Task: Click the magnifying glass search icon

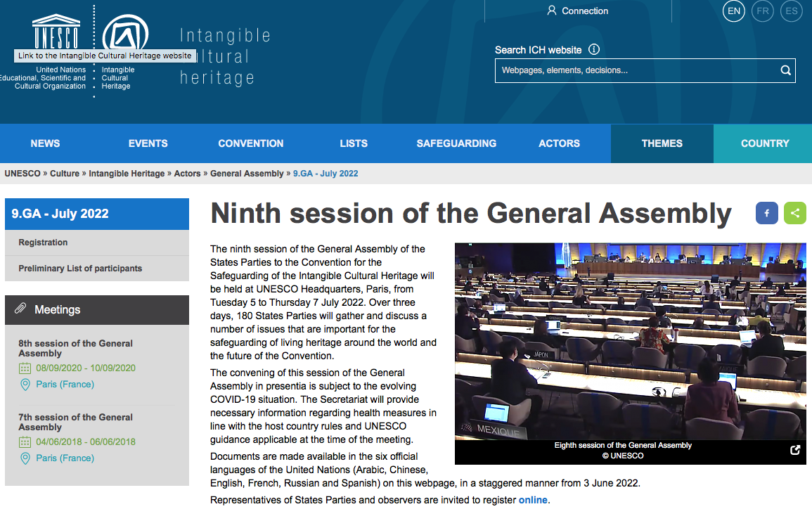Action: [785, 70]
